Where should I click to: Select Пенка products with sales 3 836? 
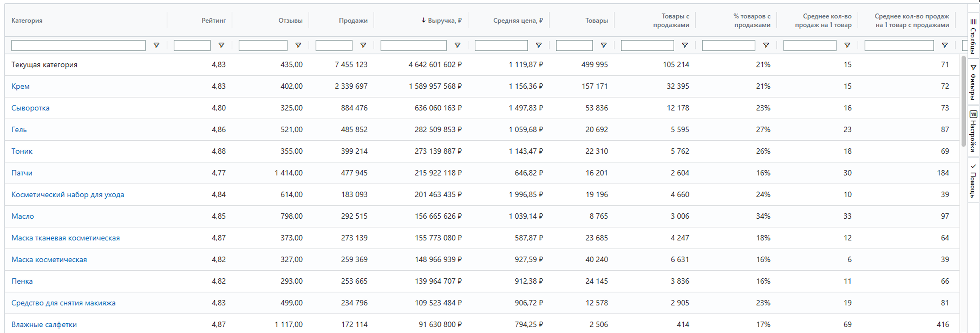(x=680, y=282)
